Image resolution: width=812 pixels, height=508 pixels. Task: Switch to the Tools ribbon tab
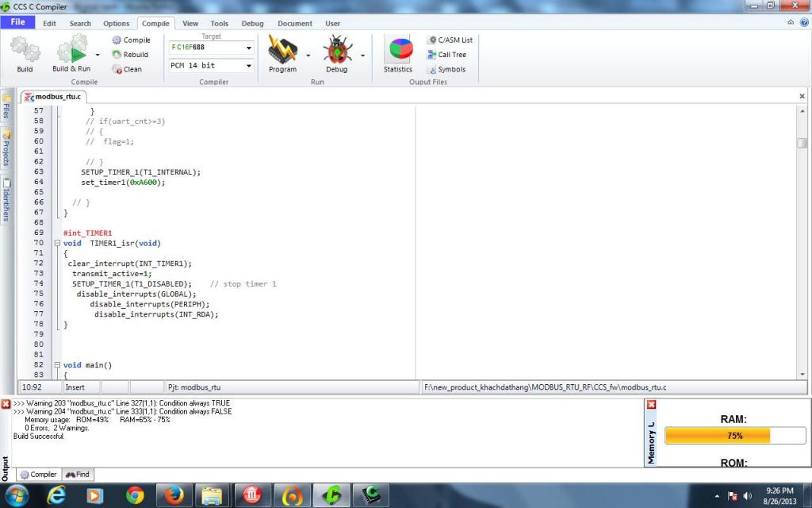click(x=219, y=23)
